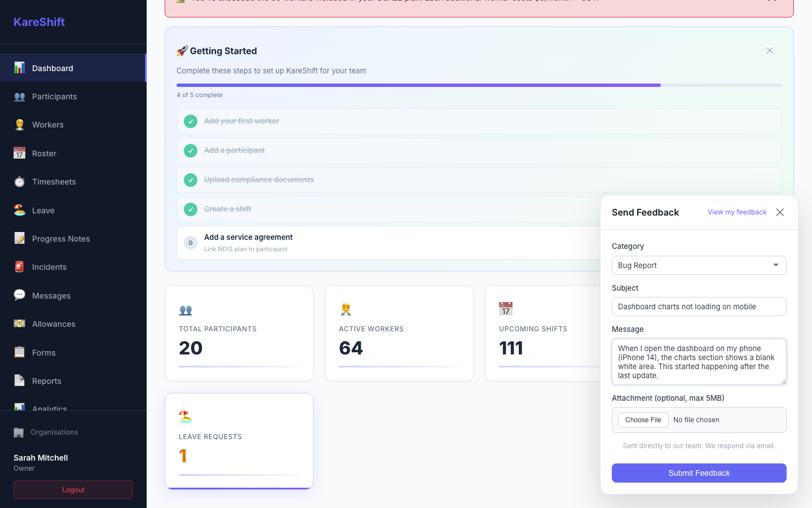The image size is (812, 508).
Task: Open Progress Notes from the sidebar
Action: tap(73, 238)
